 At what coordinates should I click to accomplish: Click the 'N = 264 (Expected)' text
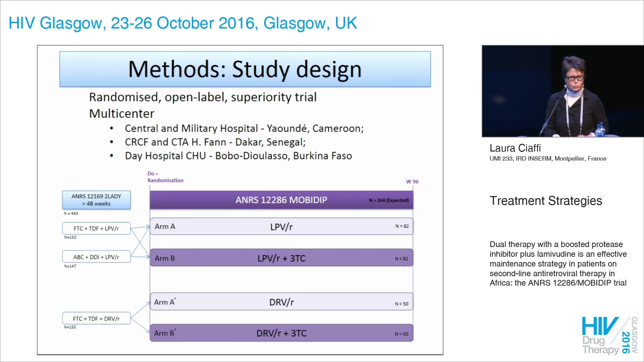(389, 200)
